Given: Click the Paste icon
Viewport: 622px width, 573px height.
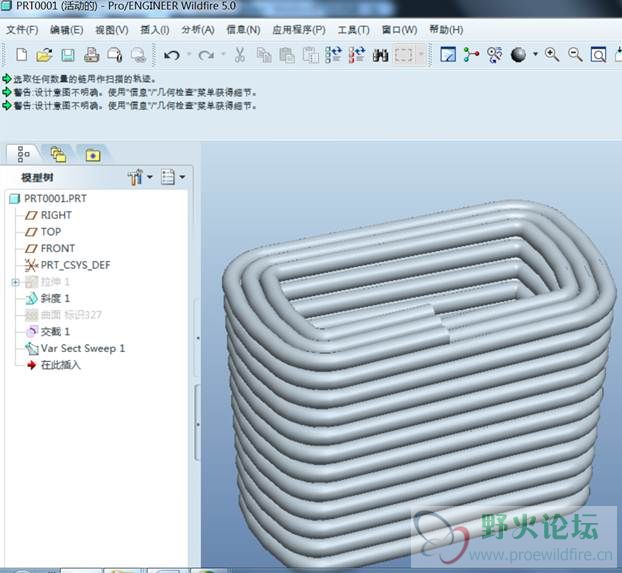Looking at the screenshot, I should click(287, 55).
